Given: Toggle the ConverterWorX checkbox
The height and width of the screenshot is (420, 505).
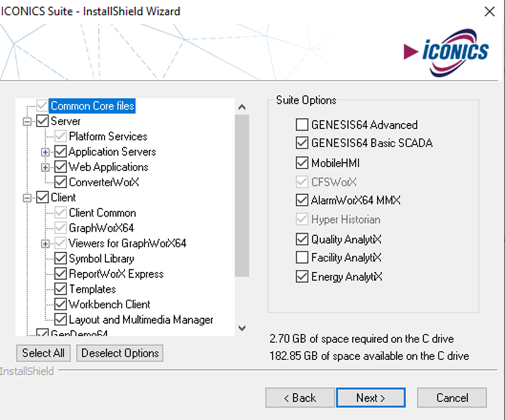Looking at the screenshot, I should pyautogui.click(x=60, y=183).
